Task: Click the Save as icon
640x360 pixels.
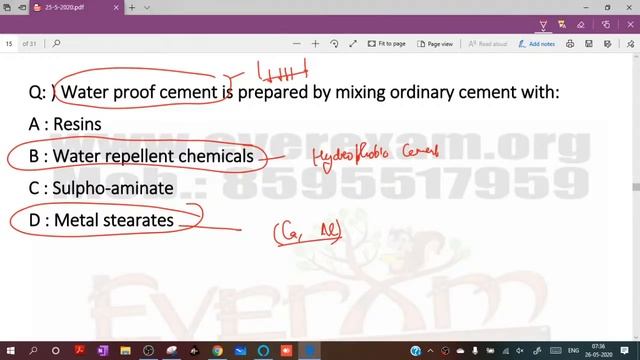Action: point(607,44)
